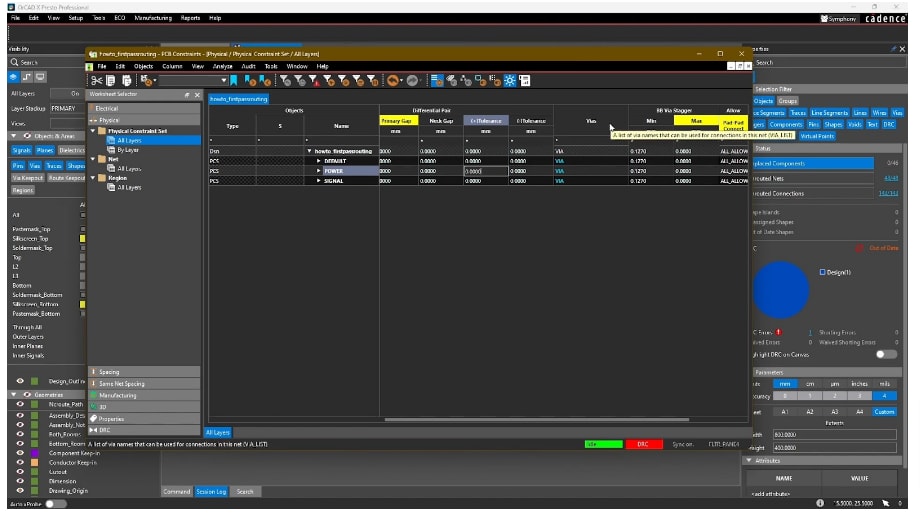Click the orange Undo arrow icon
Image resolution: width=920 pixels, height=514 pixels.
[393, 80]
